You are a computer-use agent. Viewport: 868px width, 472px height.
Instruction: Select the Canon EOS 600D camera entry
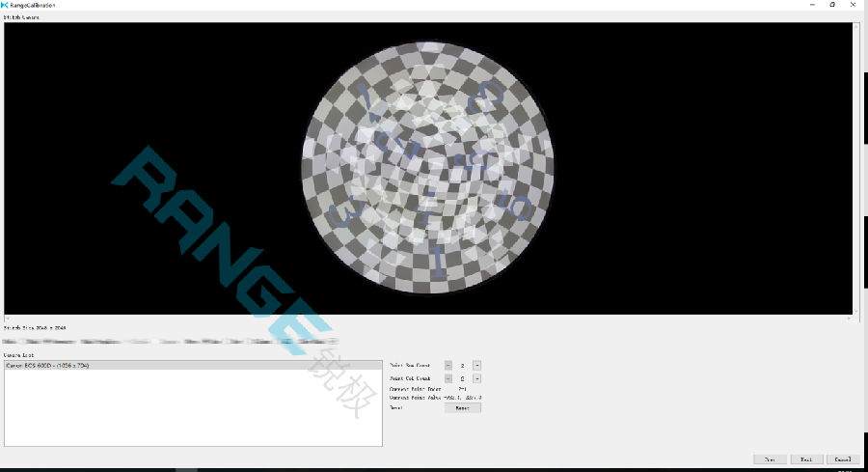pyautogui.click(x=193, y=366)
